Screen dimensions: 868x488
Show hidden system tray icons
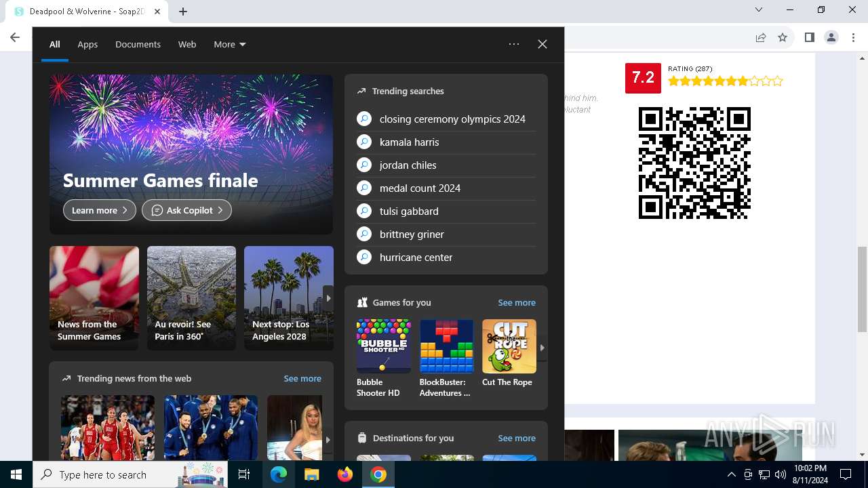[x=731, y=474]
